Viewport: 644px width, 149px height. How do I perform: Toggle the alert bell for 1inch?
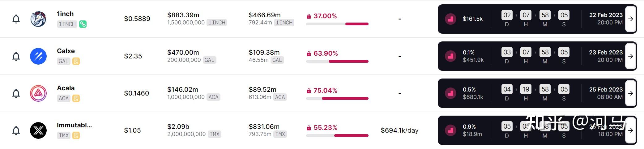coord(16,19)
